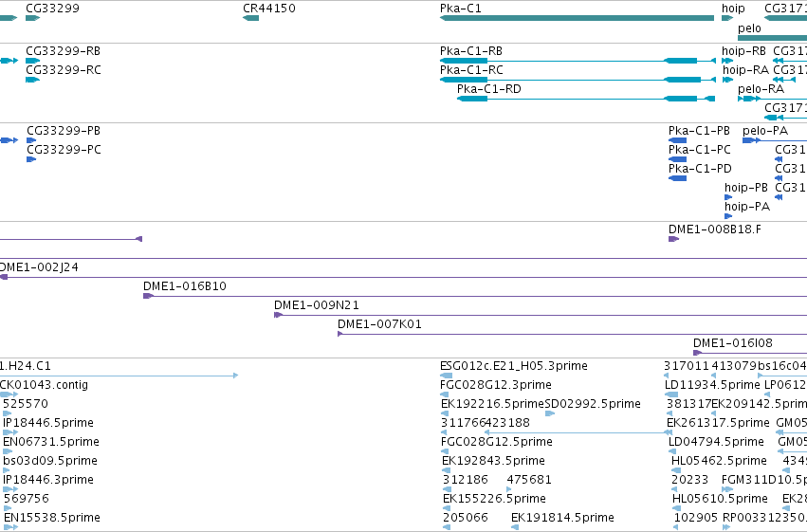
Task: Click the hoip gene arrow glyph
Action: (x=727, y=18)
